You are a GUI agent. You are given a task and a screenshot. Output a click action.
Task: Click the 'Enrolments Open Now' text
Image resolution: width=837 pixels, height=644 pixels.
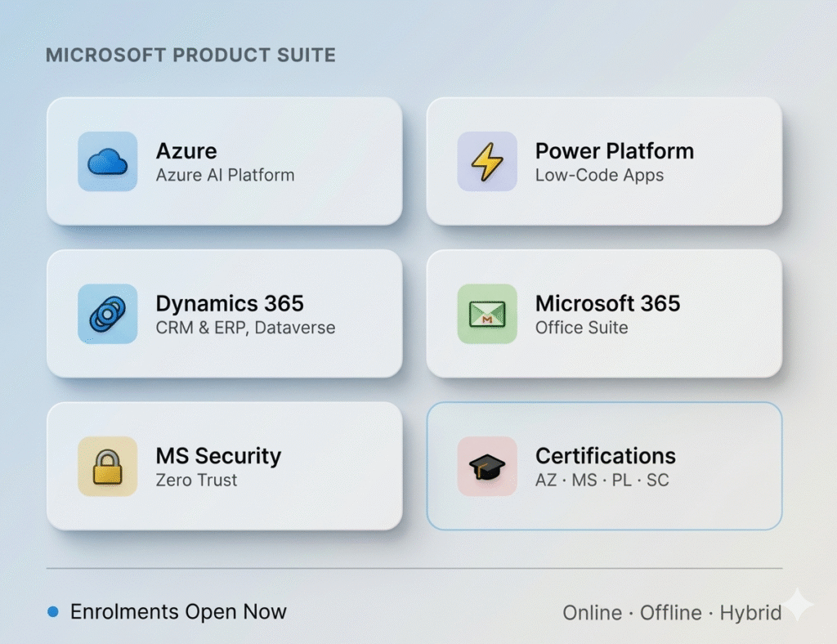178,611
